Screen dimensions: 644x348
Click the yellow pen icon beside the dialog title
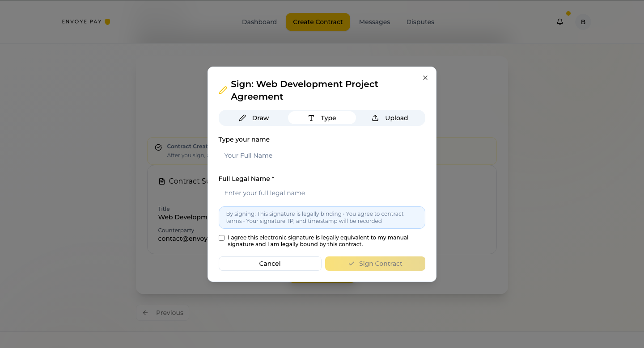[x=223, y=90]
